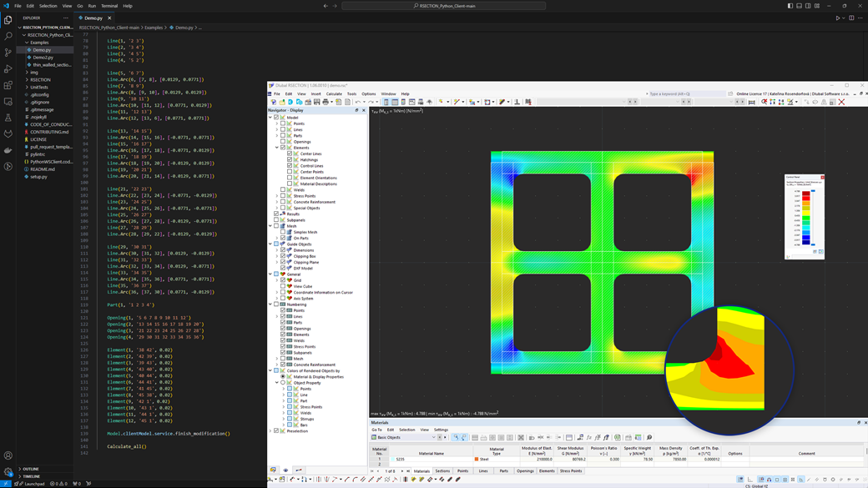Open the Extensions view in activity bar
This screenshot has width=868, height=488.
(x=8, y=85)
